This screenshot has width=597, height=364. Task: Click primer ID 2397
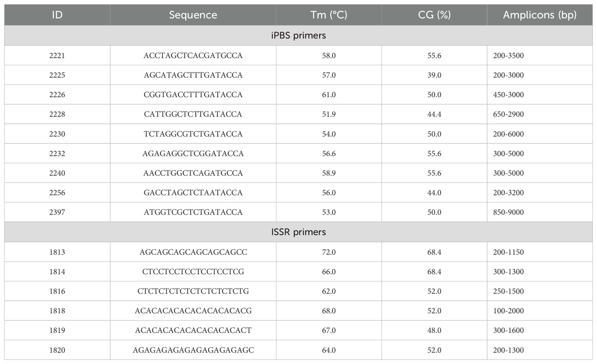point(57,212)
